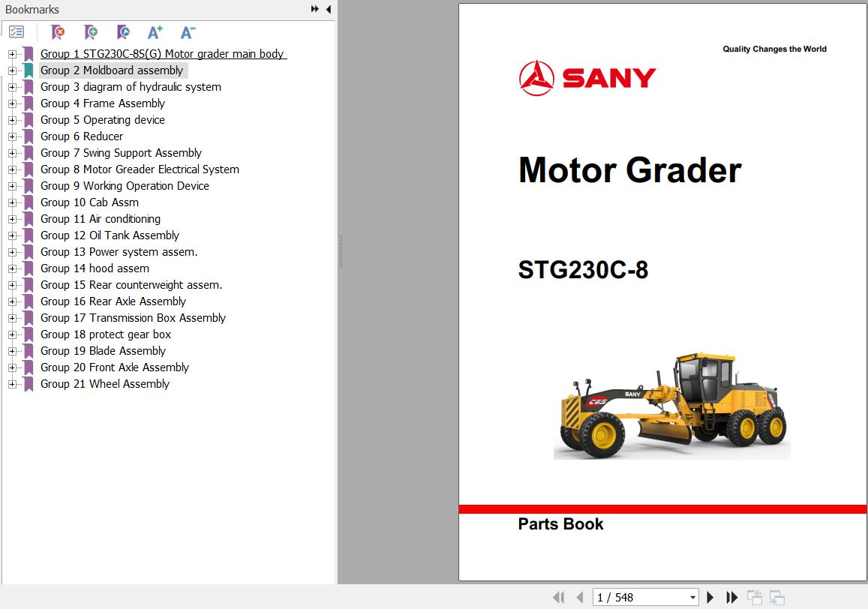The width and height of the screenshot is (868, 609).
Task: Select Group 4 Frame Assembly bookmark
Action: click(x=102, y=103)
